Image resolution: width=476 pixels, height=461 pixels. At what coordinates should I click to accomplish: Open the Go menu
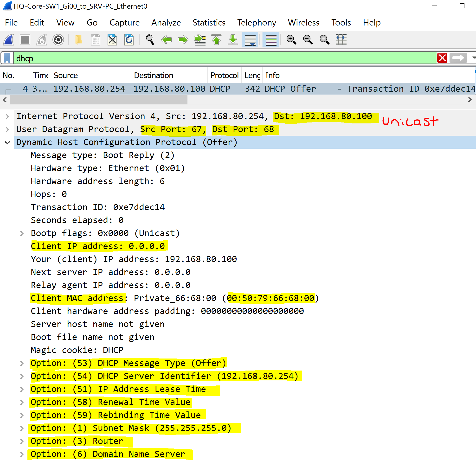92,23
